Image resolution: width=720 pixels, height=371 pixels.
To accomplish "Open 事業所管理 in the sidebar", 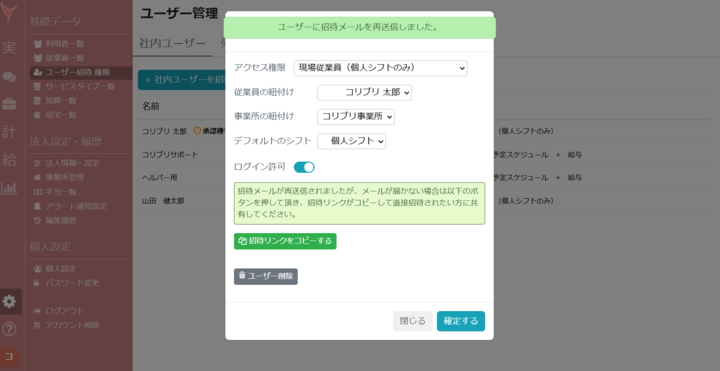I will 59,178.
